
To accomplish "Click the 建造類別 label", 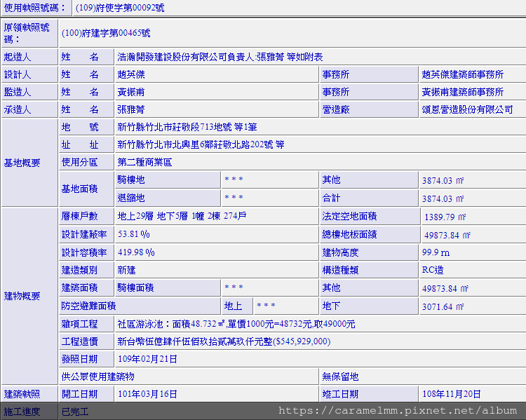I will pyautogui.click(x=79, y=270).
